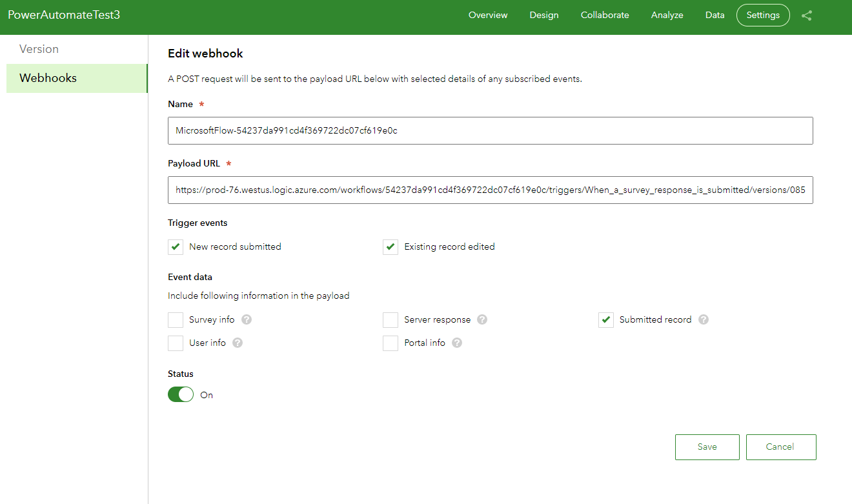Select the Settings tab
Screen dimensions: 852x504
tap(763, 15)
